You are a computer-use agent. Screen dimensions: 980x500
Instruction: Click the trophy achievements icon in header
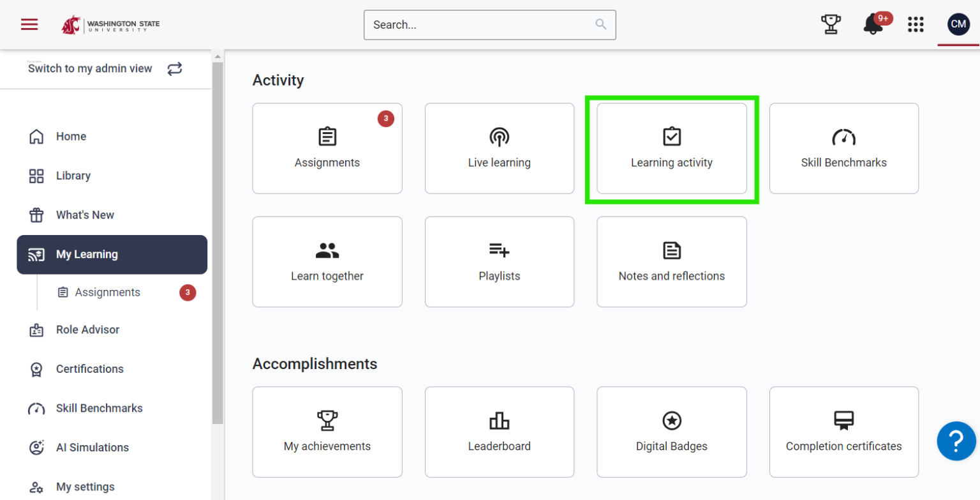coord(831,25)
